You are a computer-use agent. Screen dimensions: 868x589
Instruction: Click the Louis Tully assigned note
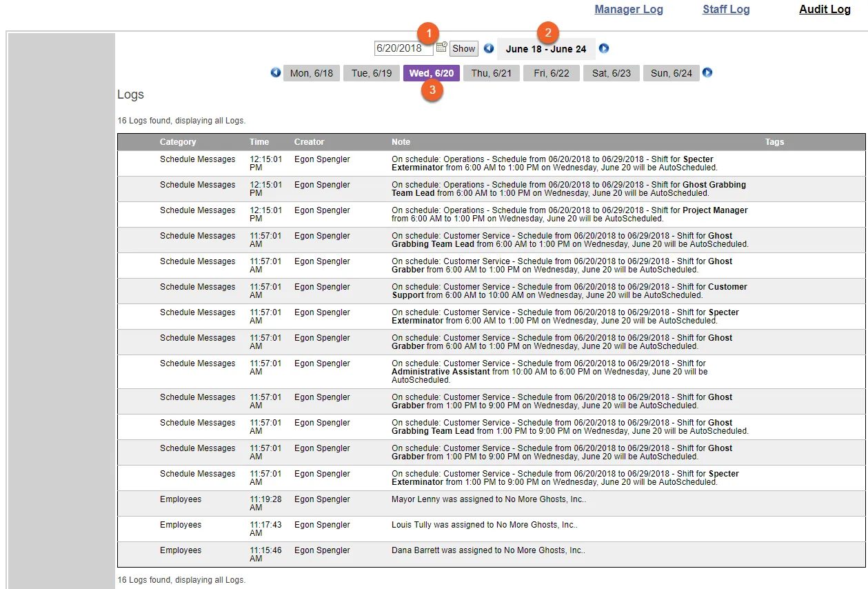click(x=484, y=525)
